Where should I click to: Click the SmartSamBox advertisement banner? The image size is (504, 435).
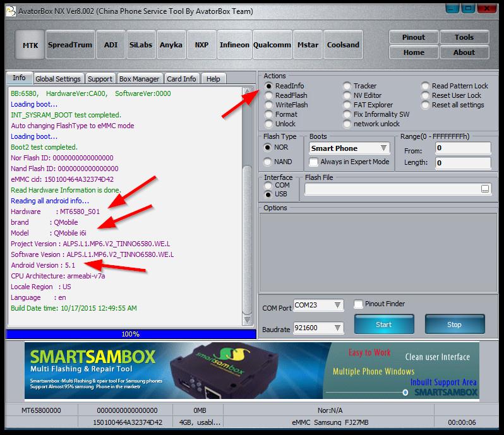tap(251, 371)
